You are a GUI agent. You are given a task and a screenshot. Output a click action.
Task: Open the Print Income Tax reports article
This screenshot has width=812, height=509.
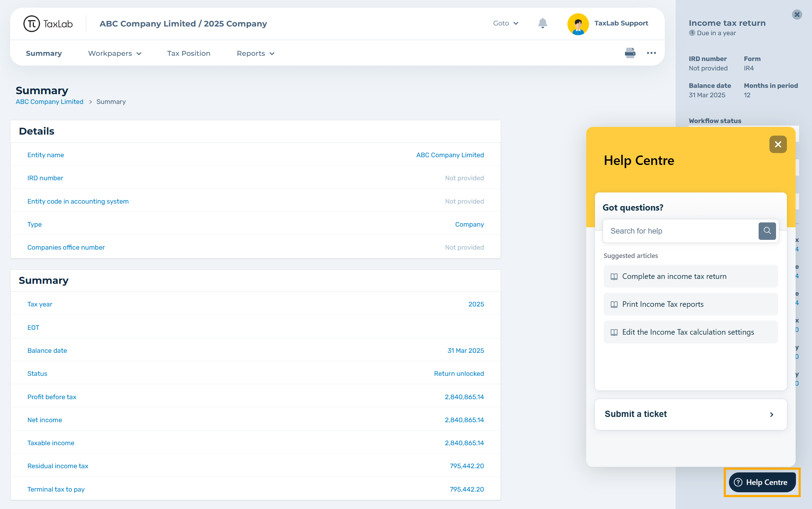coord(690,304)
